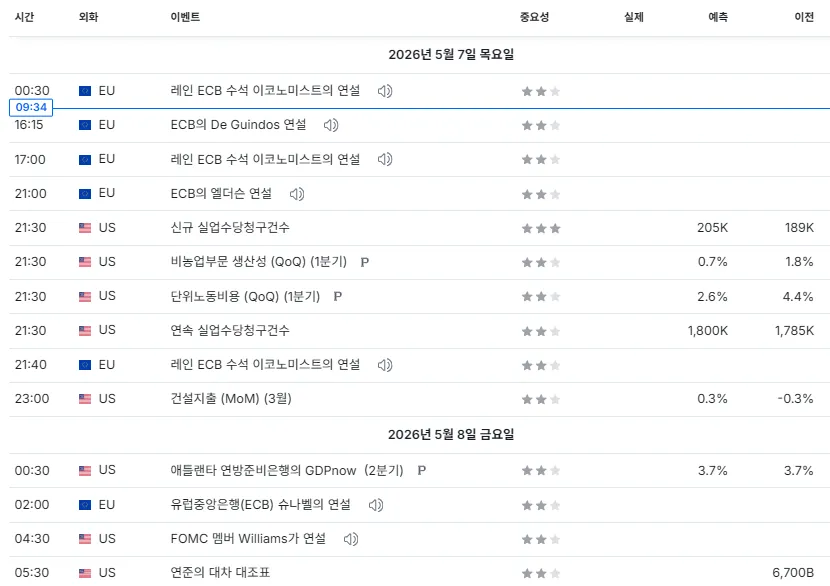This screenshot has width=830, height=586.
Task: Click the 21:40 time cell
Action: point(31,365)
